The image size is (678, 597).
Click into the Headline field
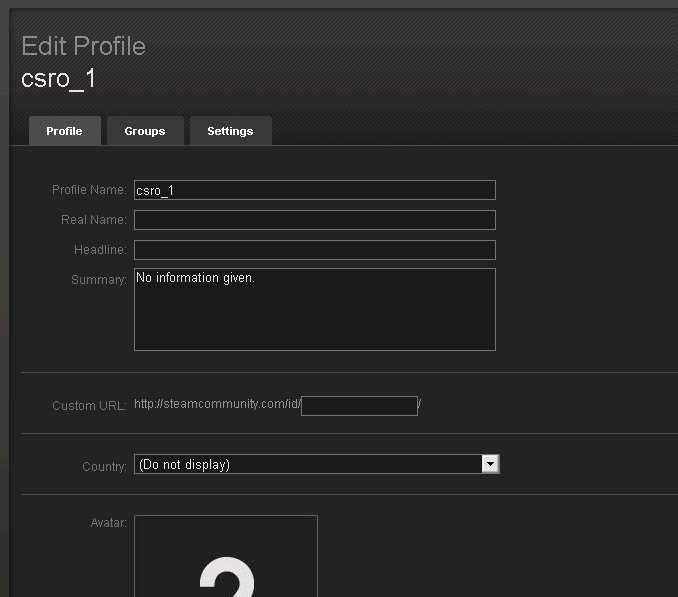[315, 250]
